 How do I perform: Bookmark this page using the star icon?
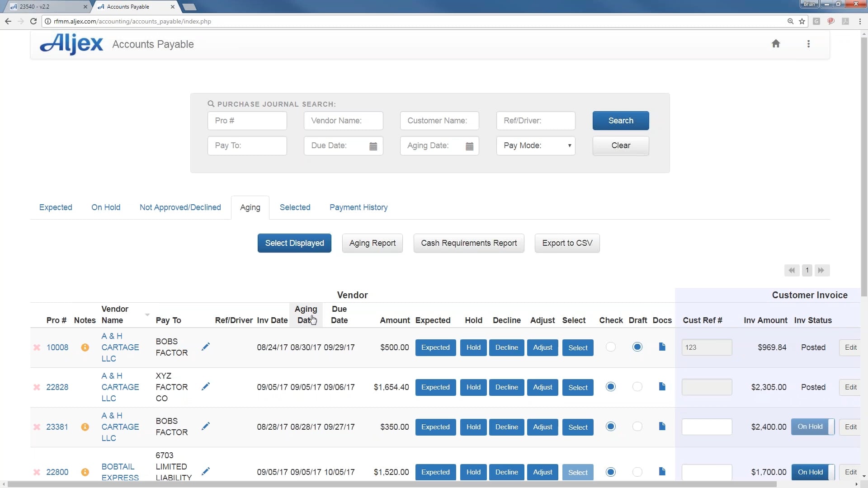click(x=802, y=21)
